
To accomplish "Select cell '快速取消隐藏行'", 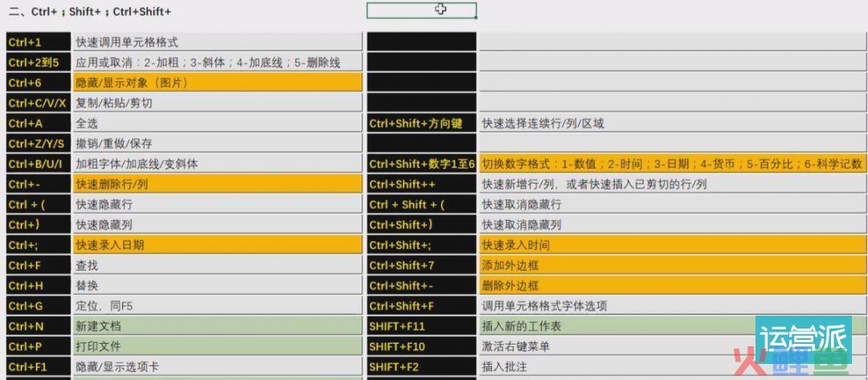I will click(x=673, y=204).
